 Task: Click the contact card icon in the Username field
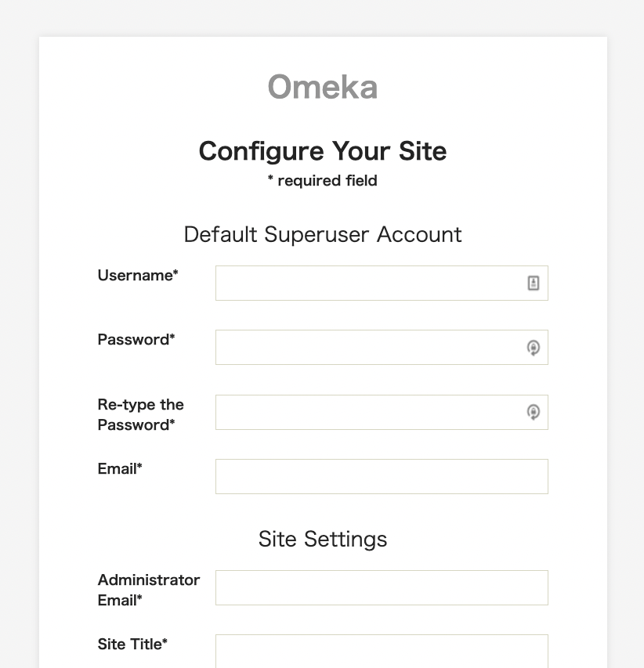[534, 283]
